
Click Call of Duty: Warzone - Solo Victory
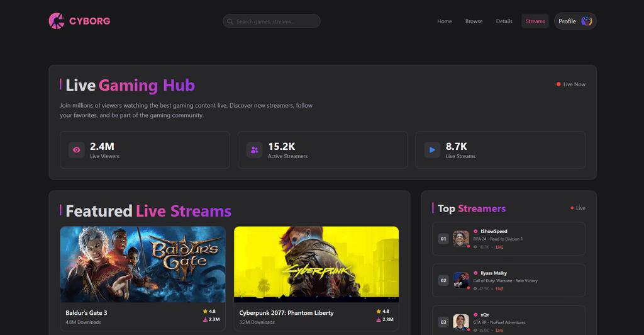pyautogui.click(x=505, y=281)
